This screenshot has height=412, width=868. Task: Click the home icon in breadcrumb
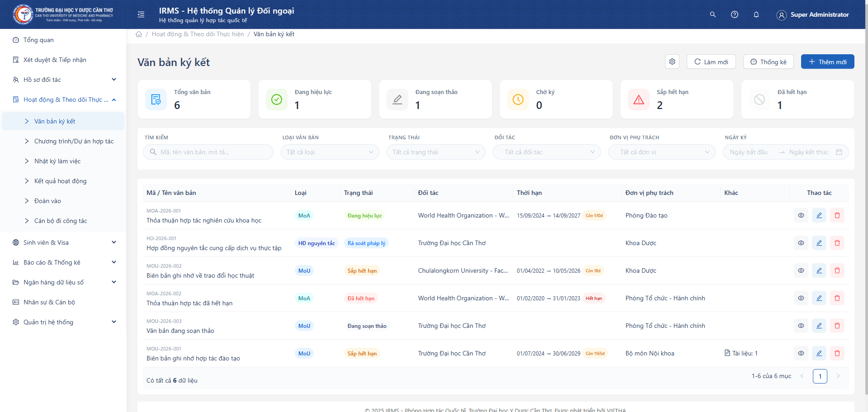pyautogui.click(x=139, y=34)
